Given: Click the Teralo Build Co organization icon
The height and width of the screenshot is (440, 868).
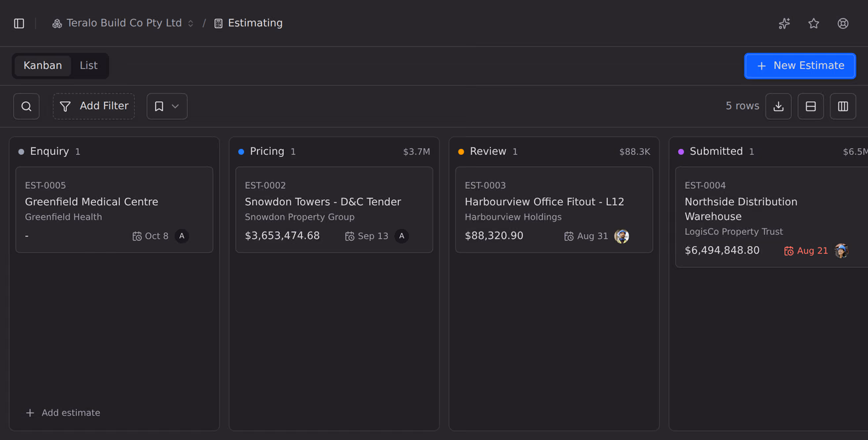Looking at the screenshot, I should [x=57, y=23].
